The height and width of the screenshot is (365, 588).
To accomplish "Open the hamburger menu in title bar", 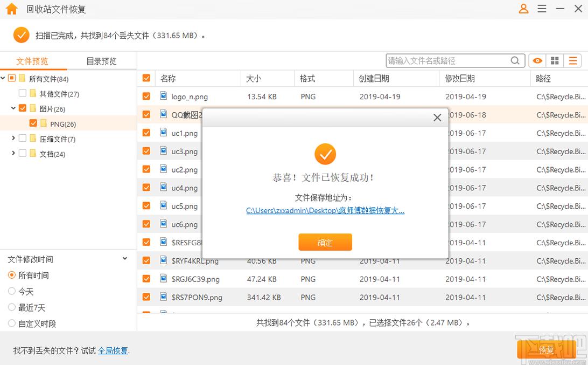I will tap(542, 9).
